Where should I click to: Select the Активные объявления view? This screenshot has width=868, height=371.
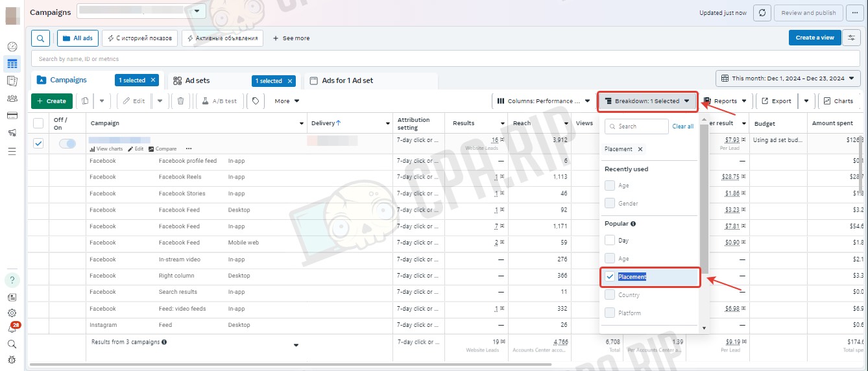pos(223,38)
